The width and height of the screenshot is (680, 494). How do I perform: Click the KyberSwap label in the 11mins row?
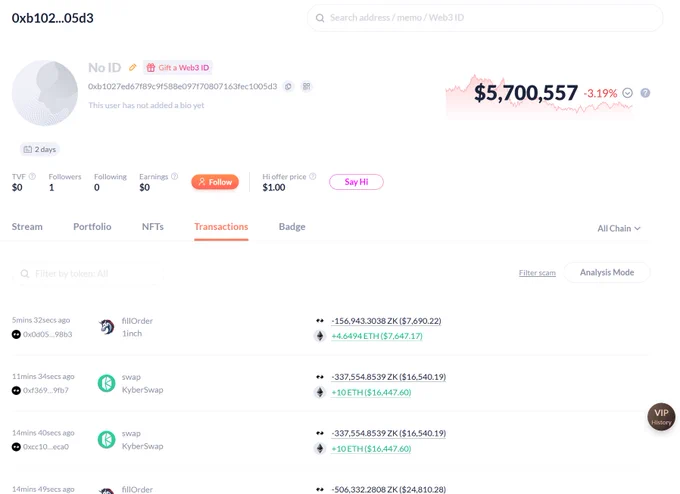(143, 390)
